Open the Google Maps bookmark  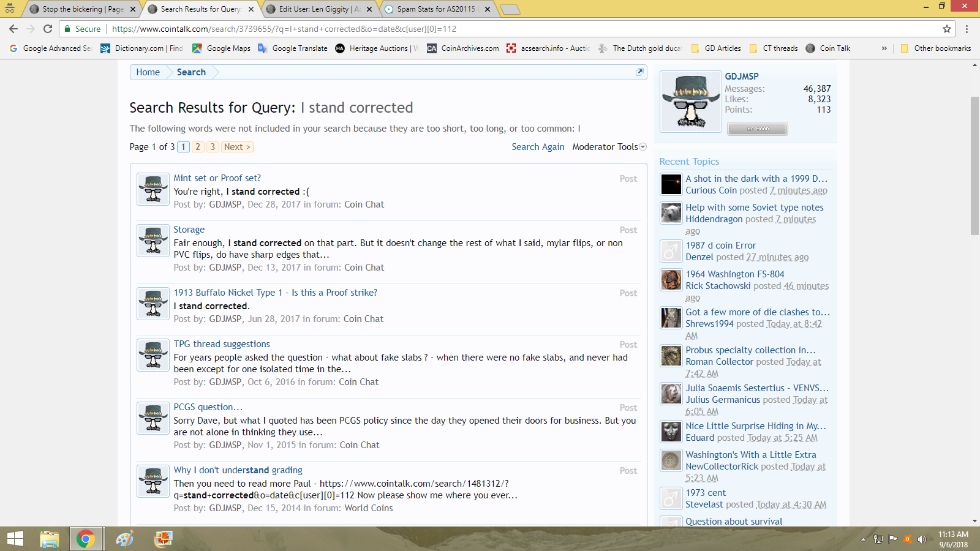[222, 48]
